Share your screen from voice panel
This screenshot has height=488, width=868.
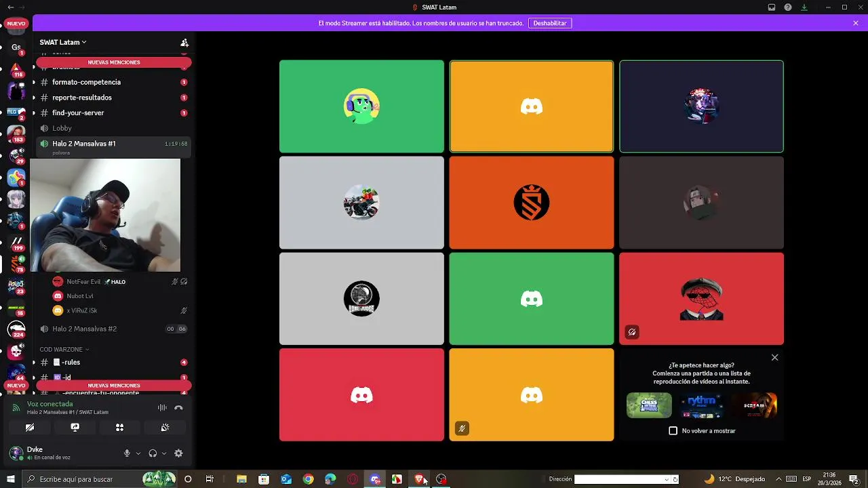point(75,428)
